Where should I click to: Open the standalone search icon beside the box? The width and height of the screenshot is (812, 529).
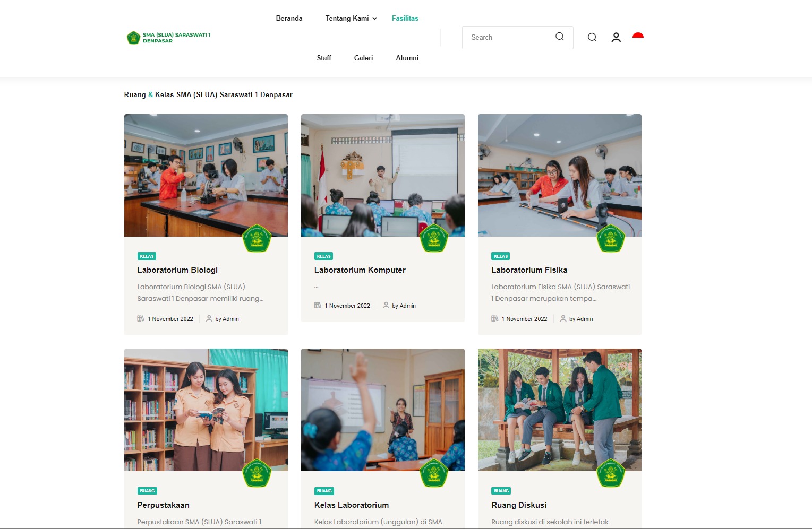592,37
